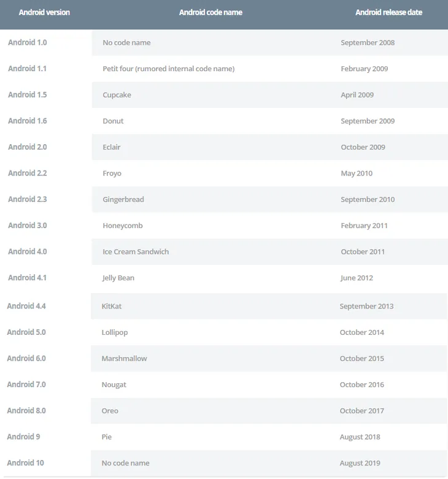Select the 'Android 10' version cell
448x479 pixels.
[x=26, y=463]
